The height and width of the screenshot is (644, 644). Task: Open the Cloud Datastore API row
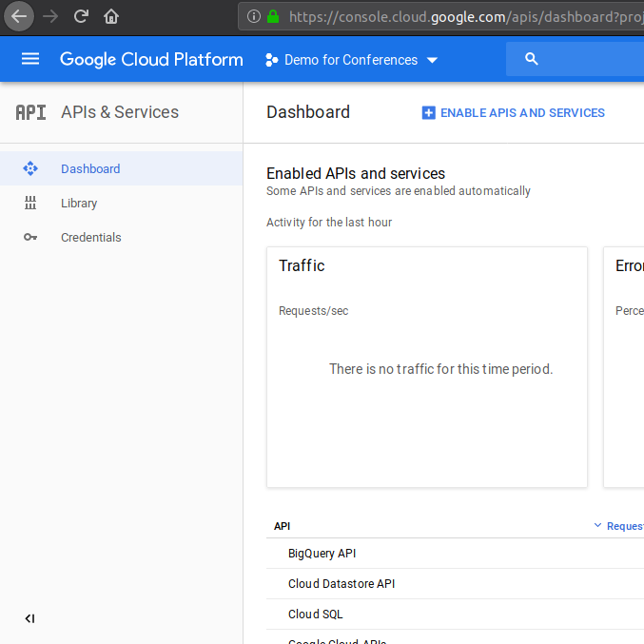coord(455,584)
